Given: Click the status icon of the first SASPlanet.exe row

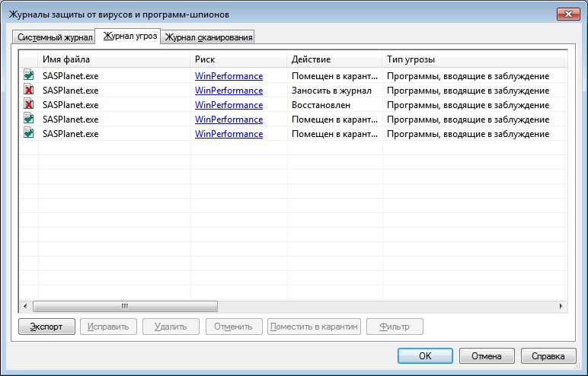Looking at the screenshot, I should 28,75.
